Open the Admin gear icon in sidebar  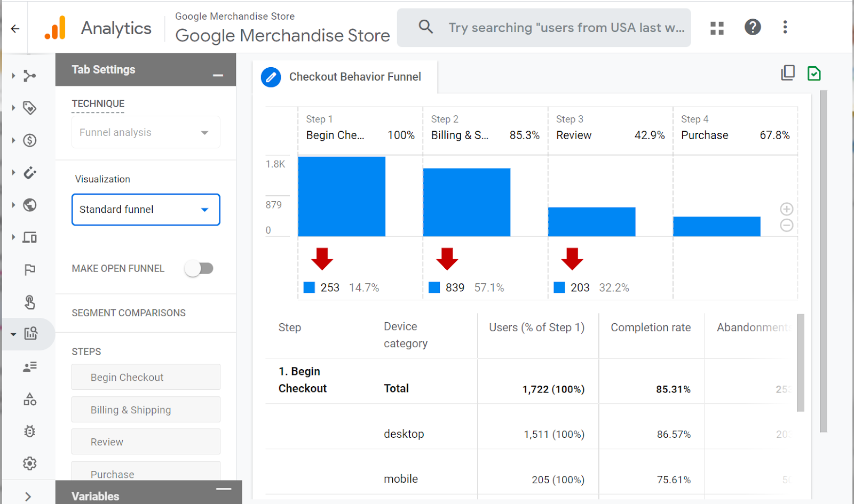coord(30,463)
